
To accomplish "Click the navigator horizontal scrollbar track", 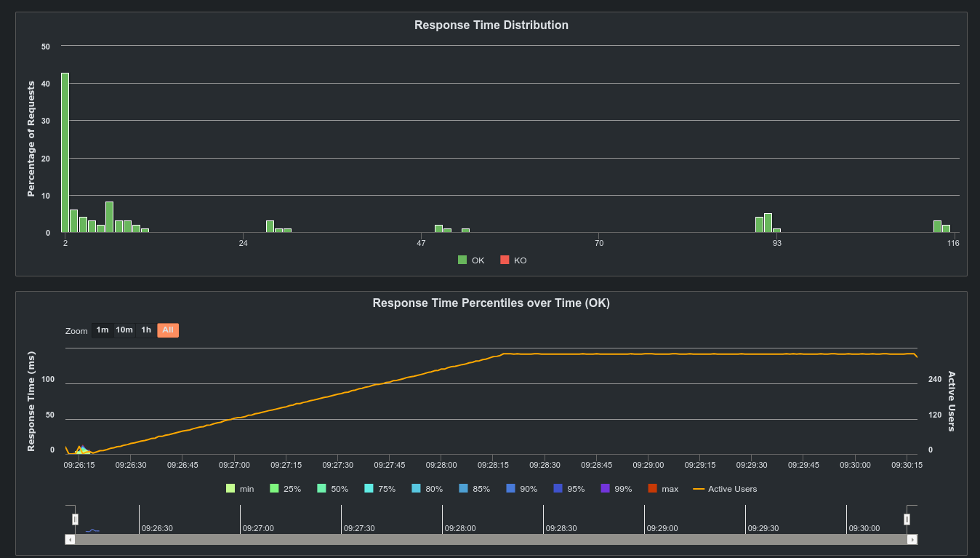I will coord(491,539).
